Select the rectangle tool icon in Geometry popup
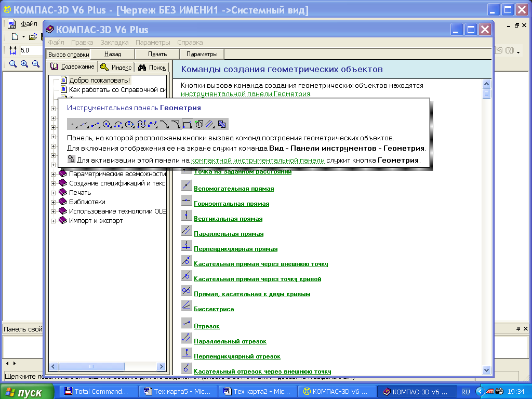This screenshot has width=532, height=399. click(187, 124)
